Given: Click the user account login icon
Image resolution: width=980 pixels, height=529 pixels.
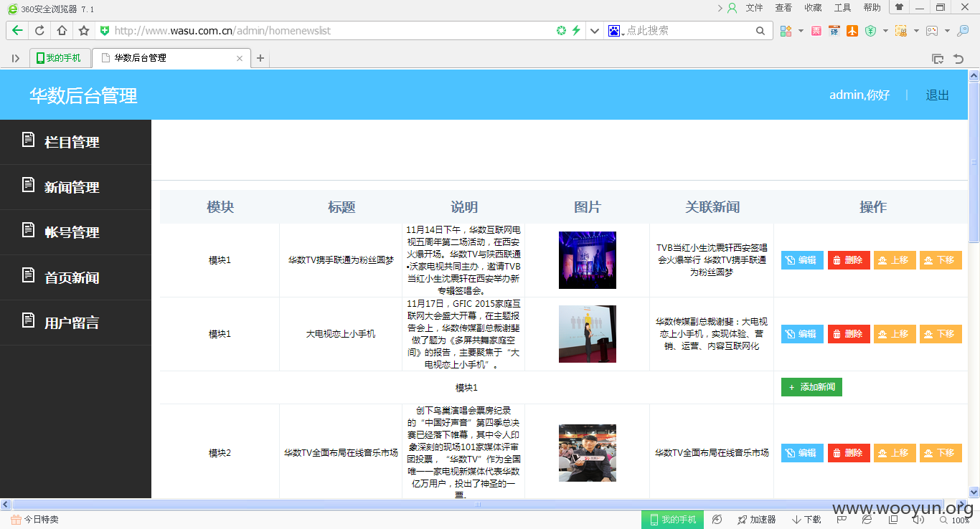Looking at the screenshot, I should pyautogui.click(x=732, y=8).
